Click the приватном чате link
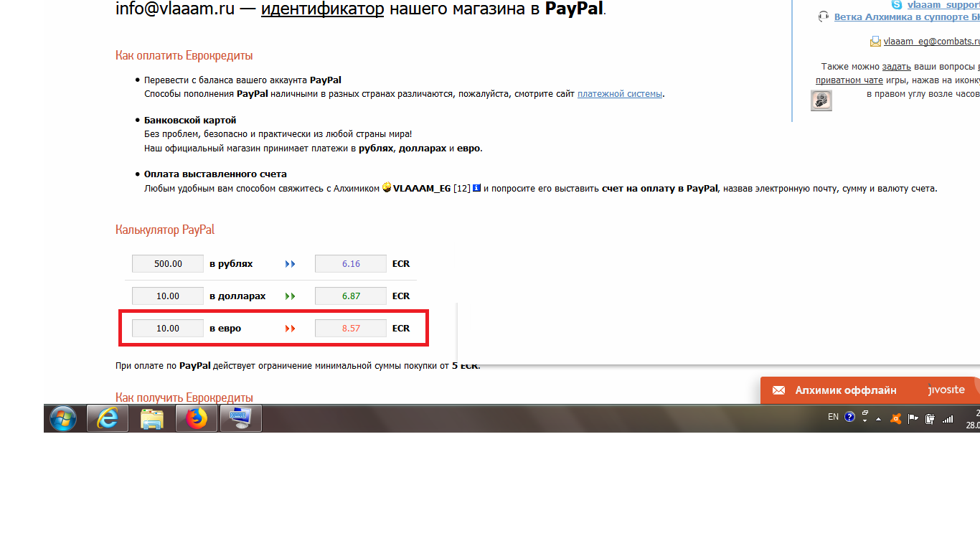Screen dimensions: 980x551 (x=849, y=80)
